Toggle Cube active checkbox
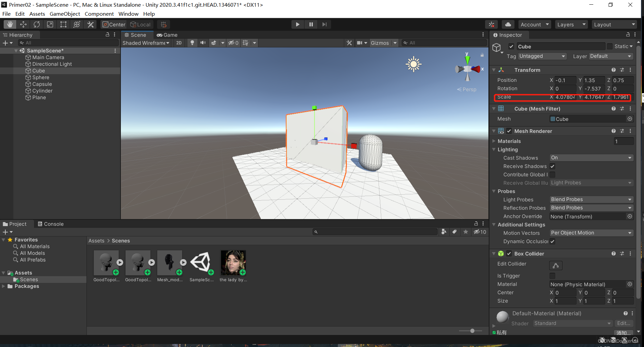This screenshot has width=644, height=347. tap(511, 46)
